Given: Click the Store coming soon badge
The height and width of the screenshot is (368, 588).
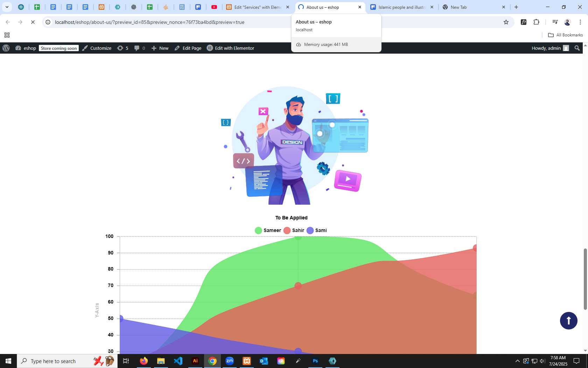Looking at the screenshot, I should point(59,48).
